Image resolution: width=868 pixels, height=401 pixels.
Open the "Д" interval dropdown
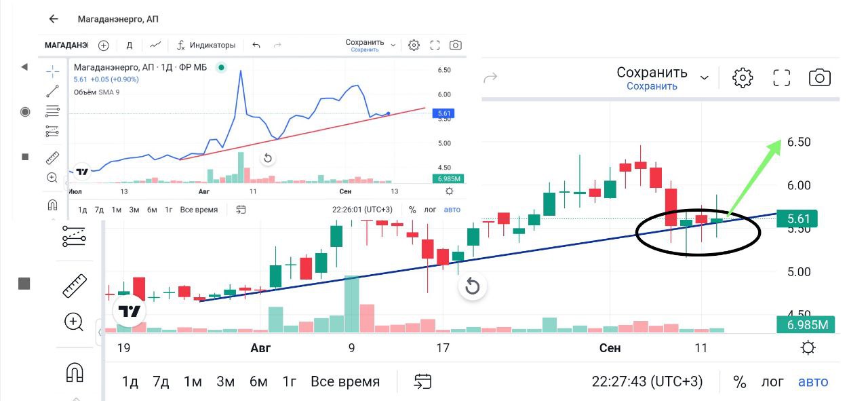[130, 45]
